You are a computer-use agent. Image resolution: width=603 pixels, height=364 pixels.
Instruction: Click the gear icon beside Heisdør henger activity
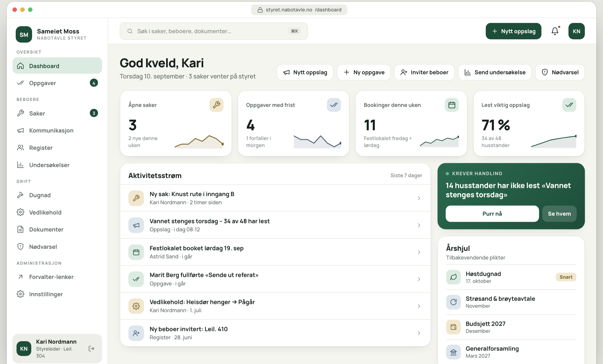click(x=136, y=306)
